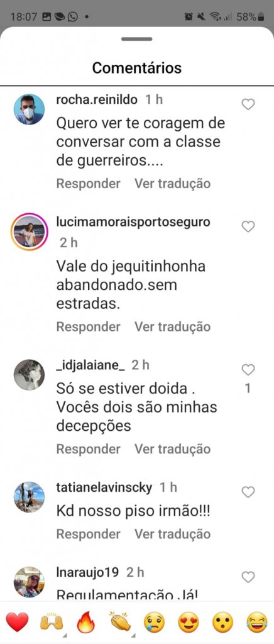Open rocha.reinildo's profile picture
The height and width of the screenshot is (644, 274).
[29, 109]
